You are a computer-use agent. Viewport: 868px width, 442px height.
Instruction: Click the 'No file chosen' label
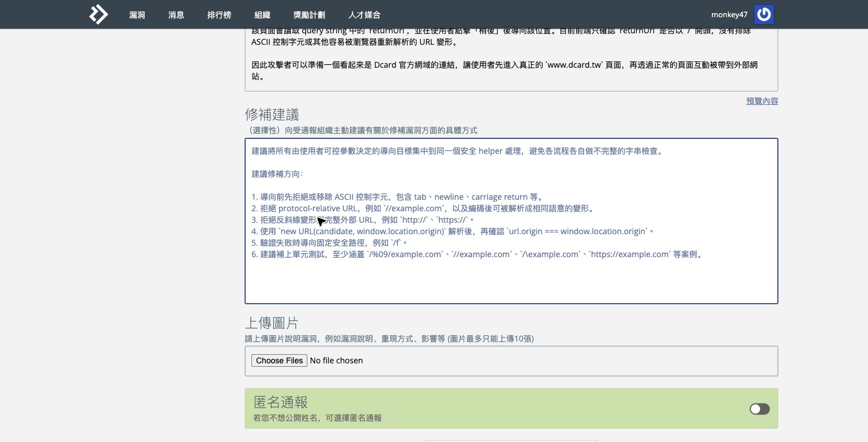tap(336, 360)
